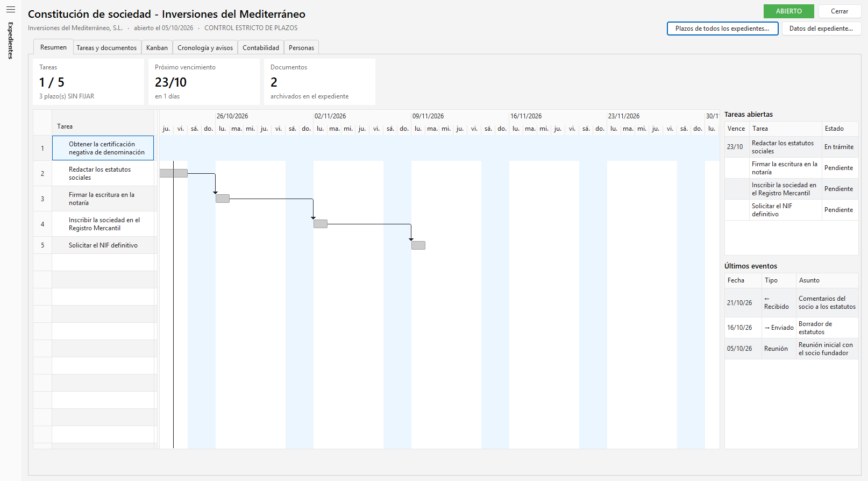The image size is (868, 481).
Task: Click the ABIERTO status button
Action: pyautogui.click(x=788, y=11)
